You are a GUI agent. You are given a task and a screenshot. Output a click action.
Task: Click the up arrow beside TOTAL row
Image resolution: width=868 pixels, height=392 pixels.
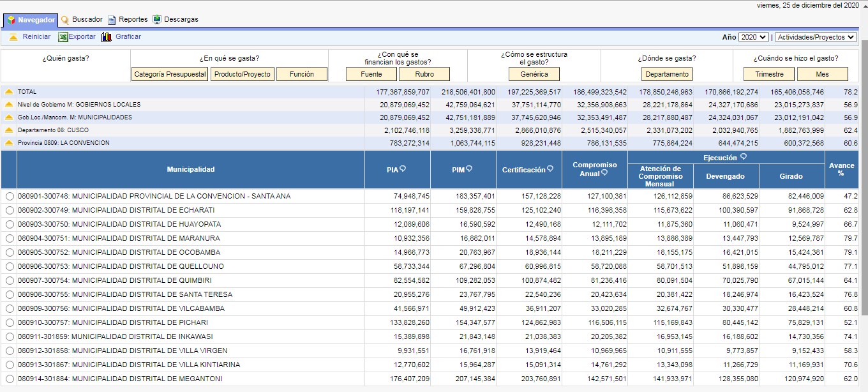9,92
